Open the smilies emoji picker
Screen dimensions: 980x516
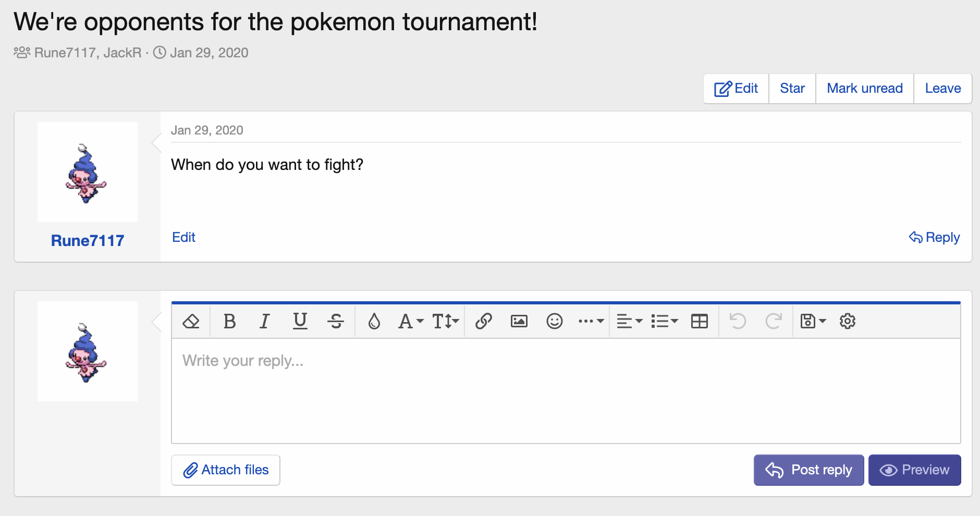554,321
